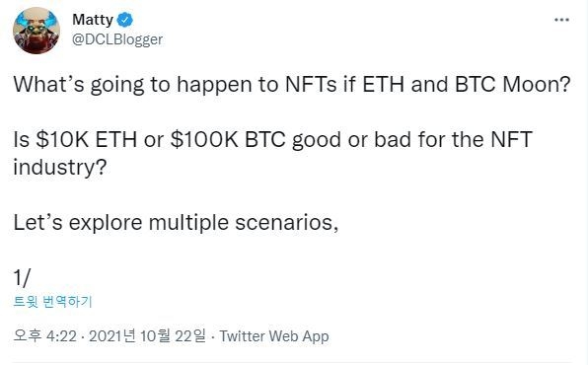This screenshot has width=588, height=365.
Task: Click the 2021년 10월 22일 date
Action: [x=147, y=335]
